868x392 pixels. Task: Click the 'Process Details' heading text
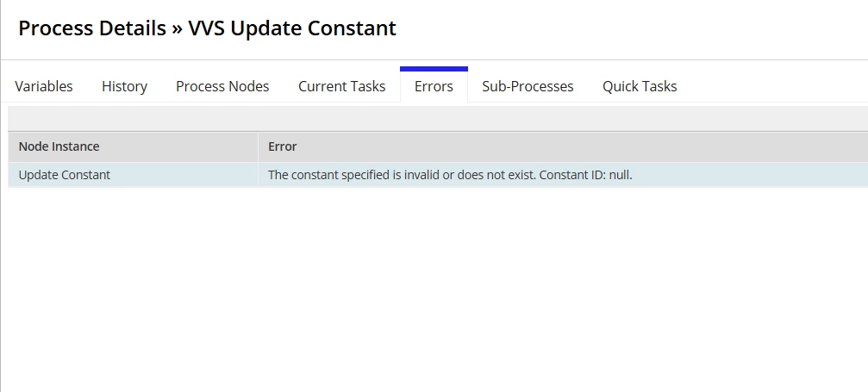[x=92, y=28]
